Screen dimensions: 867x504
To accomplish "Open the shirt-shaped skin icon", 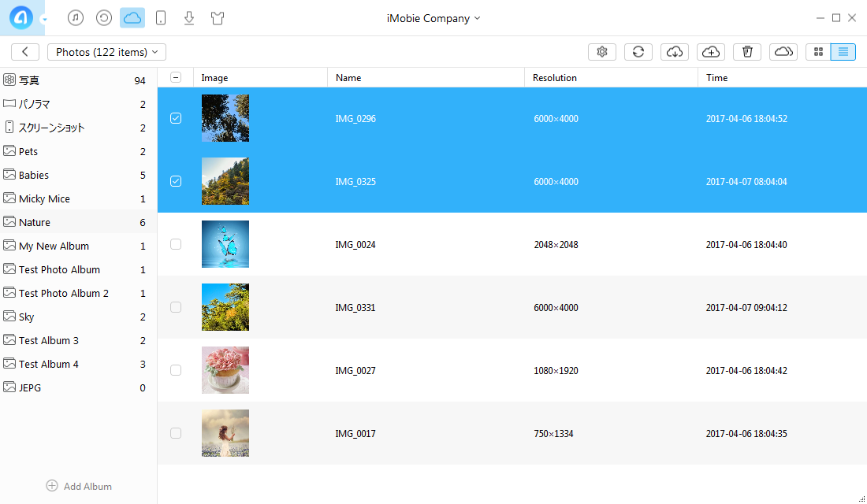I will tap(218, 17).
